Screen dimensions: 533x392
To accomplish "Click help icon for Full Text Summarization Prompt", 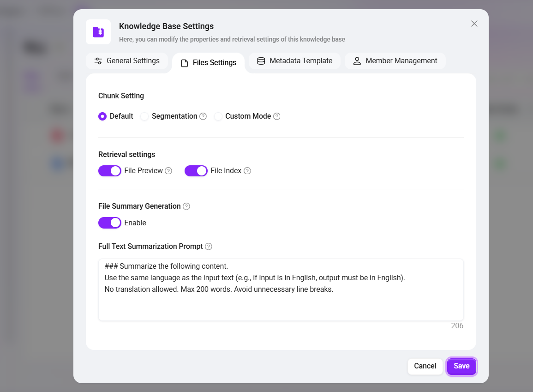I will coord(209,247).
